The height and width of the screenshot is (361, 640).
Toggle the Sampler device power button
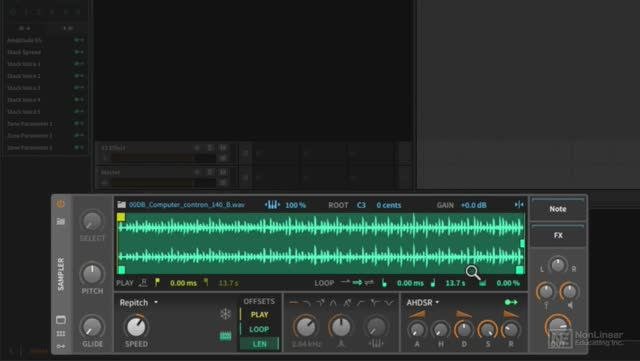(x=60, y=204)
